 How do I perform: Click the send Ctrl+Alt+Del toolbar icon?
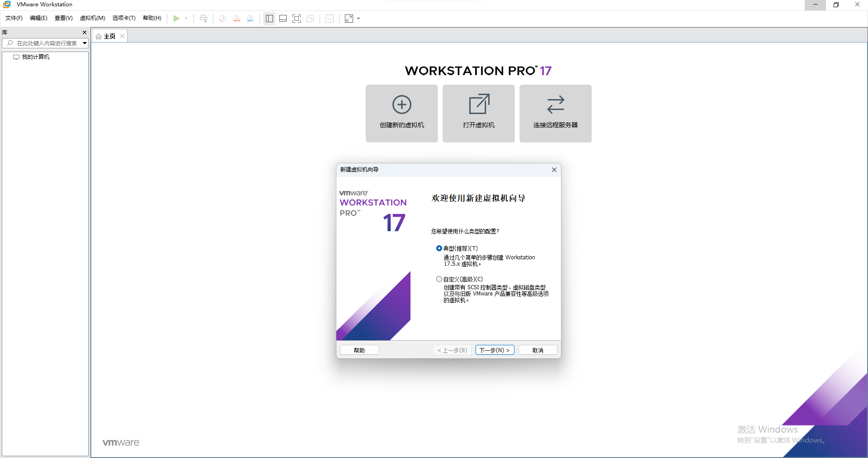203,19
